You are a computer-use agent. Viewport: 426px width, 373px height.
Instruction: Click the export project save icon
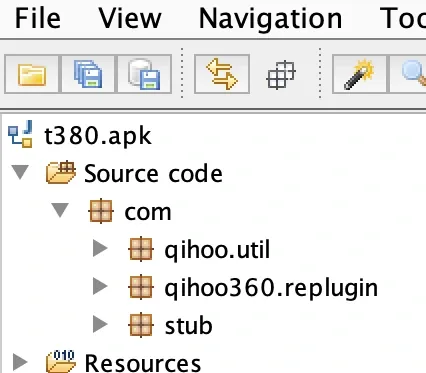(x=144, y=74)
